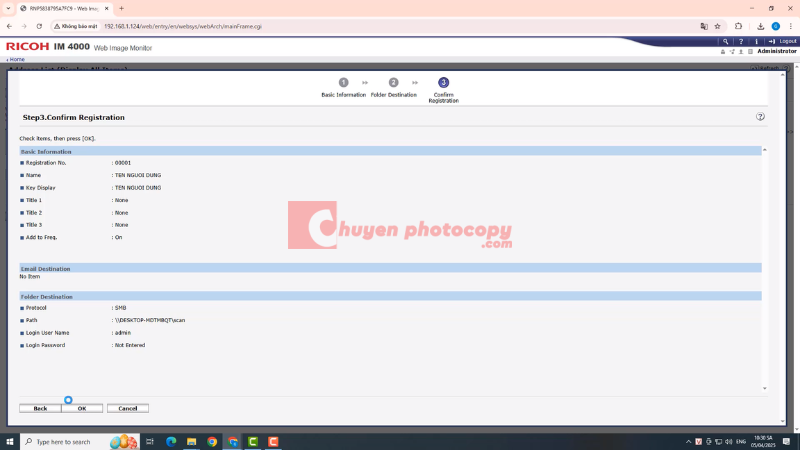Click the Protocol value SMB
Screen dimensions: 800x450
click(120, 308)
